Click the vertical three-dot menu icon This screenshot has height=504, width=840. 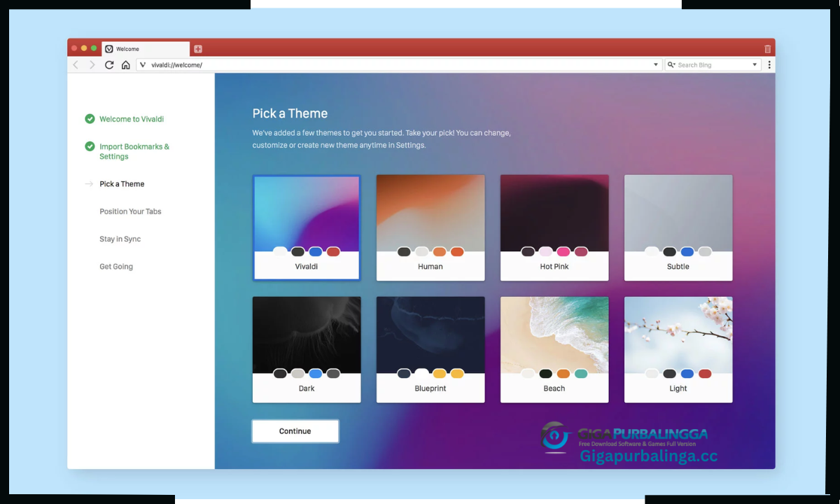click(769, 65)
